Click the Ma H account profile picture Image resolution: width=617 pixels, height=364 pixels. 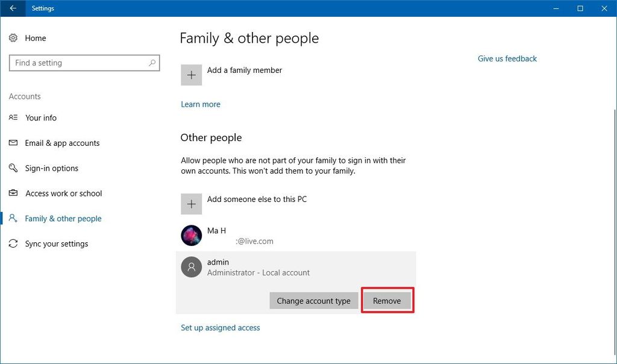point(191,235)
